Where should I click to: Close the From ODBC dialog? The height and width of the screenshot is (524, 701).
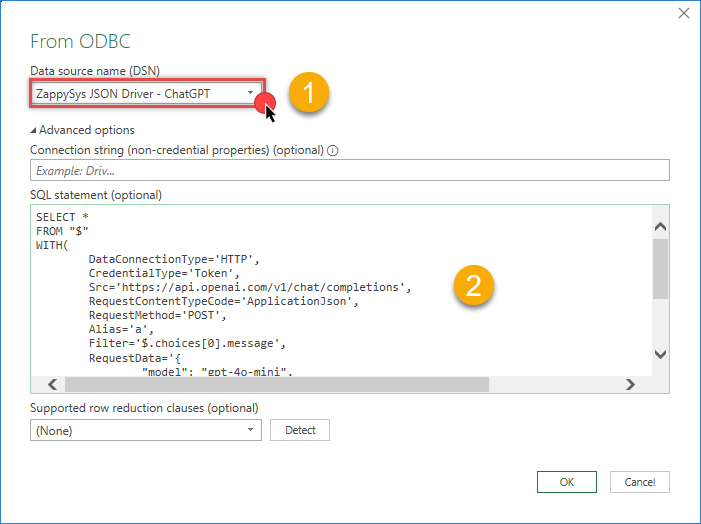pyautogui.click(x=684, y=13)
